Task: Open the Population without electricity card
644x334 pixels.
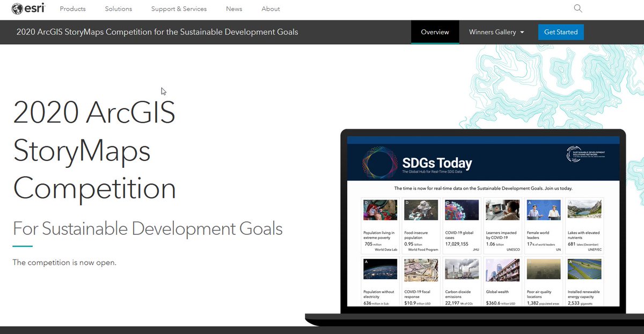Action: pyautogui.click(x=380, y=281)
